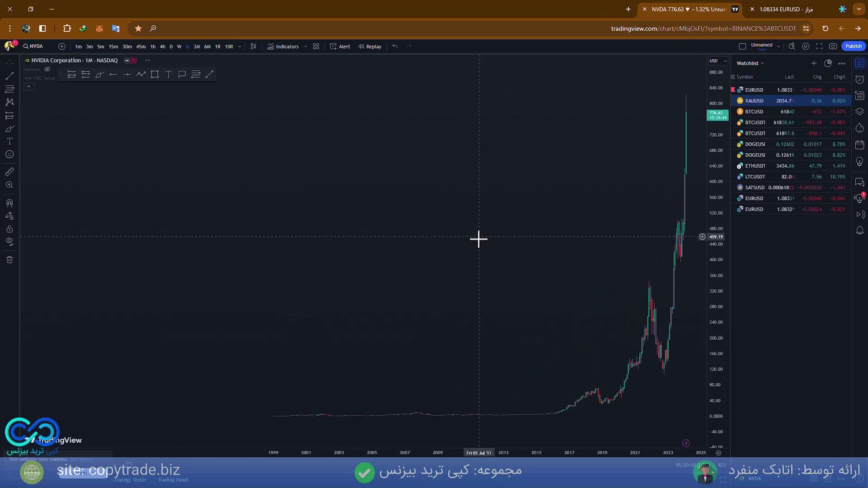
Task: Toggle hide all drawings eye icon
Action: pos(9,242)
